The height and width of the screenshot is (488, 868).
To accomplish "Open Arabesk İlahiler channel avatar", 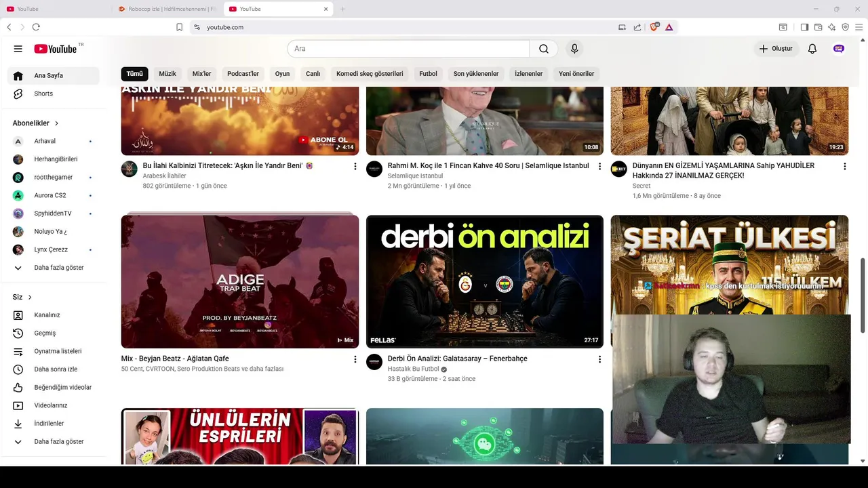I will point(130,169).
